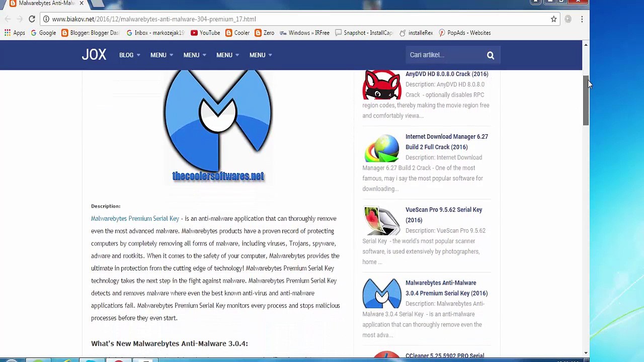Open VueScan Pro 9.5.62 Serial Key link

(x=444, y=215)
